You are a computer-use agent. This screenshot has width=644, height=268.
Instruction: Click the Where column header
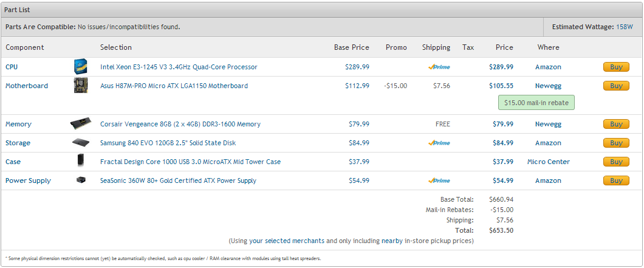[548, 47]
